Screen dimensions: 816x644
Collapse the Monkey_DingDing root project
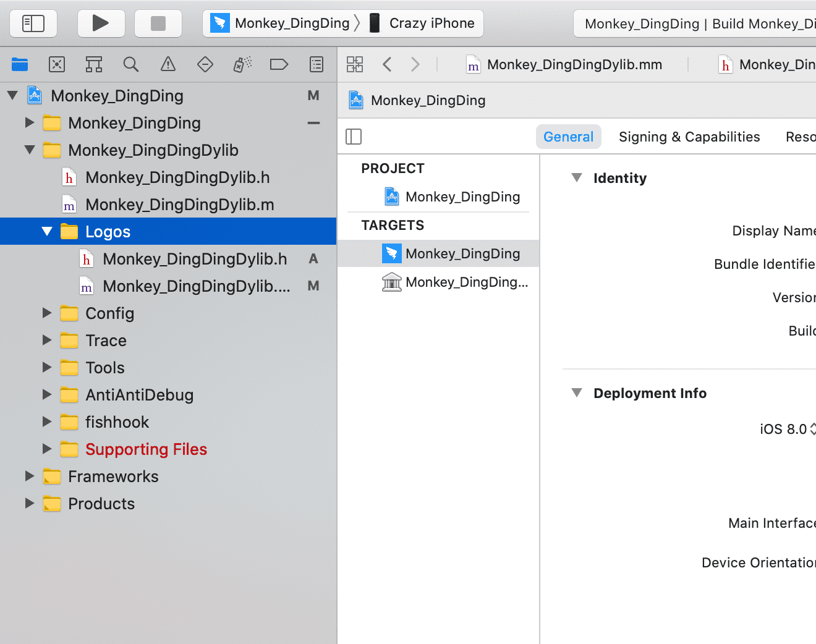tap(12, 96)
